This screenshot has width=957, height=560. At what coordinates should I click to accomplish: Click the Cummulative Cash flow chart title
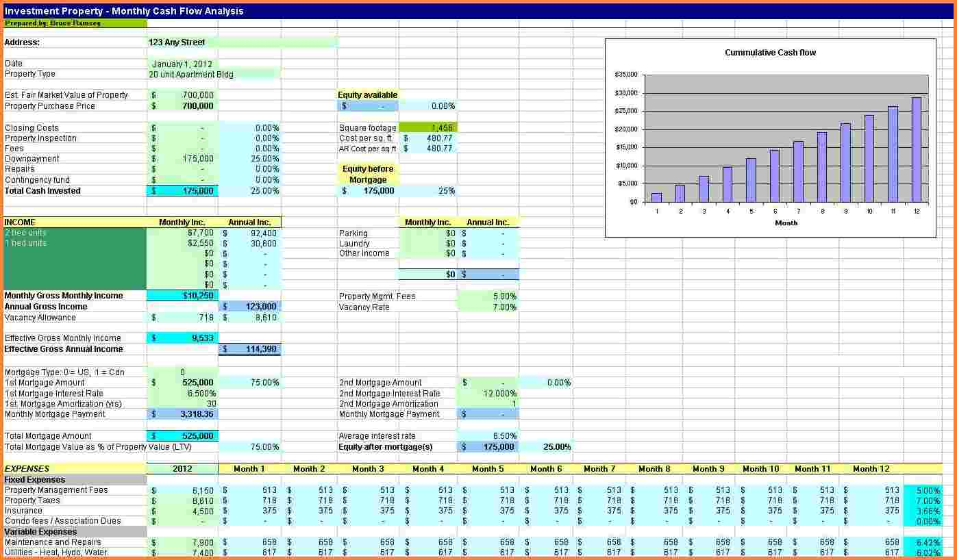[x=770, y=52]
